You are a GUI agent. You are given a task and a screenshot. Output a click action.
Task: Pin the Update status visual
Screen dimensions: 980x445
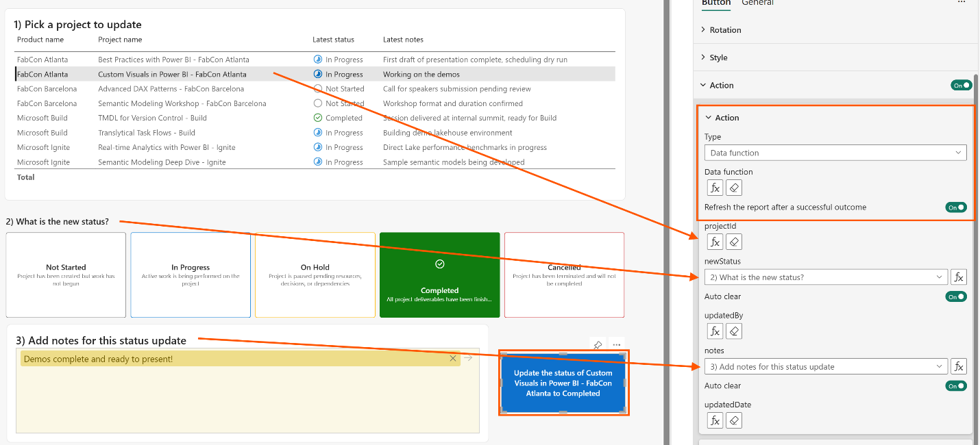pos(598,345)
